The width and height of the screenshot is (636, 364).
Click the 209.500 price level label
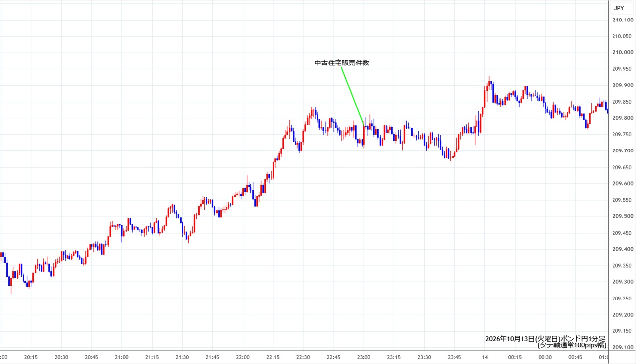point(622,216)
